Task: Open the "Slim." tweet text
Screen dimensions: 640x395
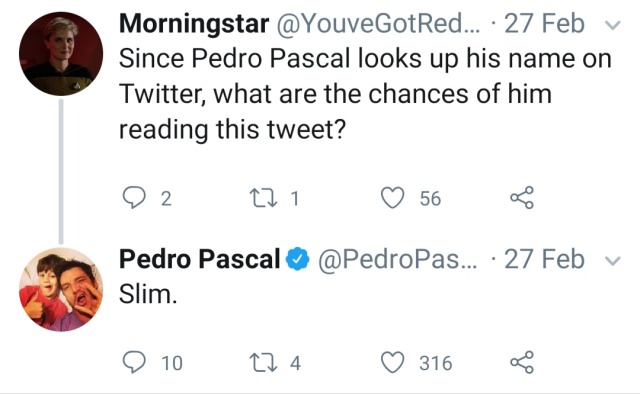Action: 148,294
